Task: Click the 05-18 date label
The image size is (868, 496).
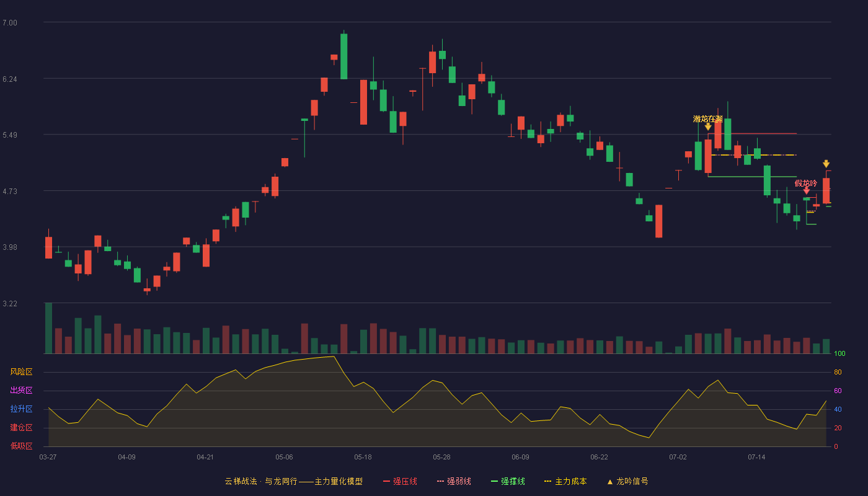Action: (363, 457)
